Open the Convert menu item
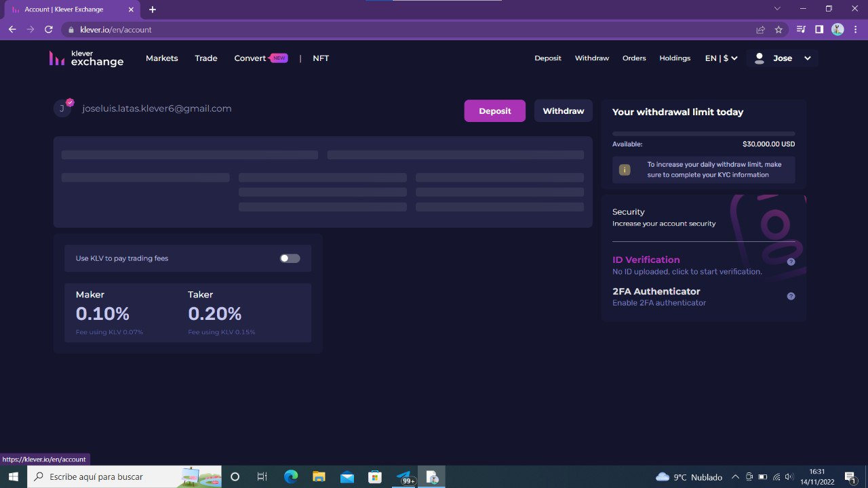Screen dimensions: 868x488 [x=250, y=58]
